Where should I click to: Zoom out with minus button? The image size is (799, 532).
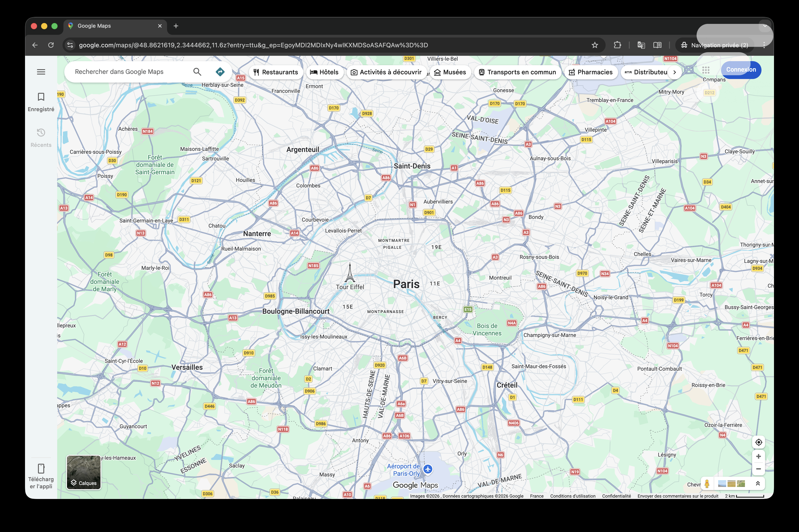click(x=758, y=469)
